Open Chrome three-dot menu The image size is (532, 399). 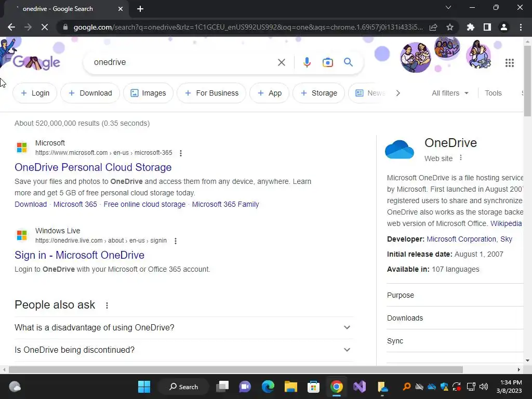point(521,27)
